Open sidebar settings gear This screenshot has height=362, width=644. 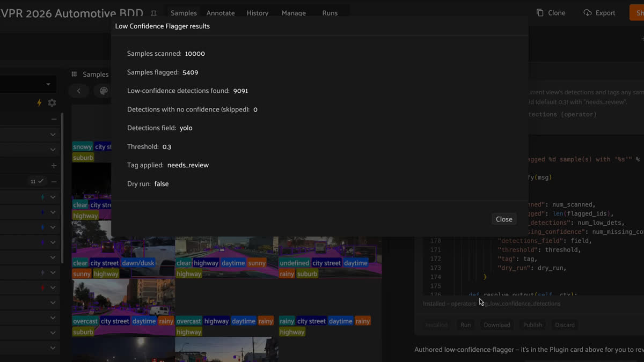52,102
